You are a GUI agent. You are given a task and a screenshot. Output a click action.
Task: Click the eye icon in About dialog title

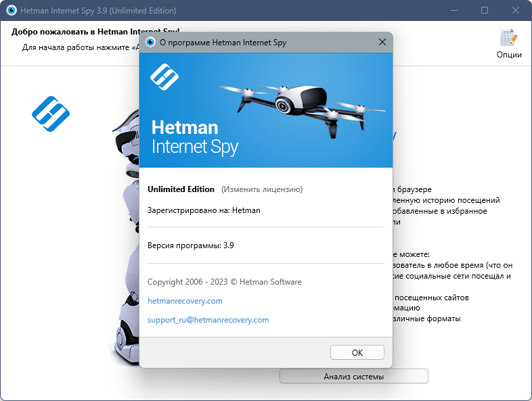pos(150,42)
